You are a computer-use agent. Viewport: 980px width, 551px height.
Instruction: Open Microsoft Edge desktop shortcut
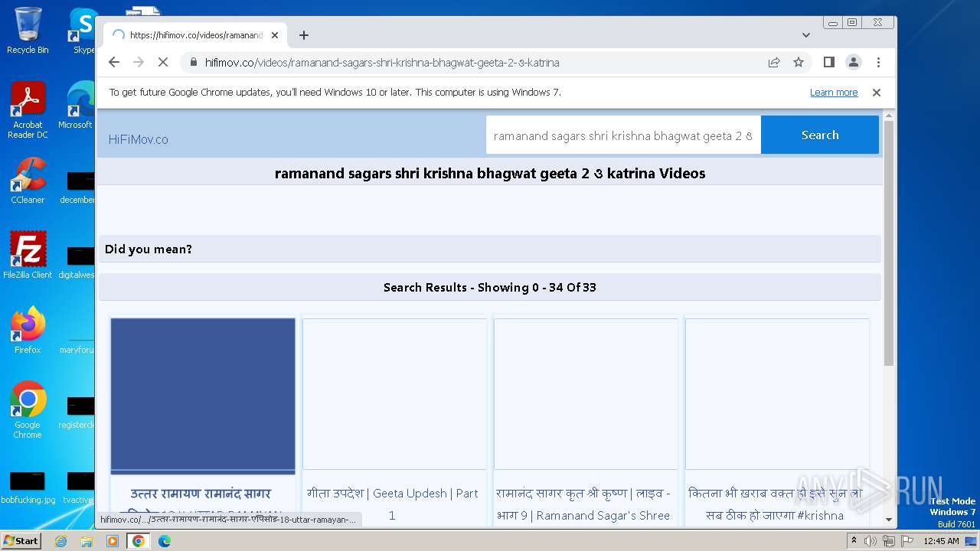[x=77, y=106]
